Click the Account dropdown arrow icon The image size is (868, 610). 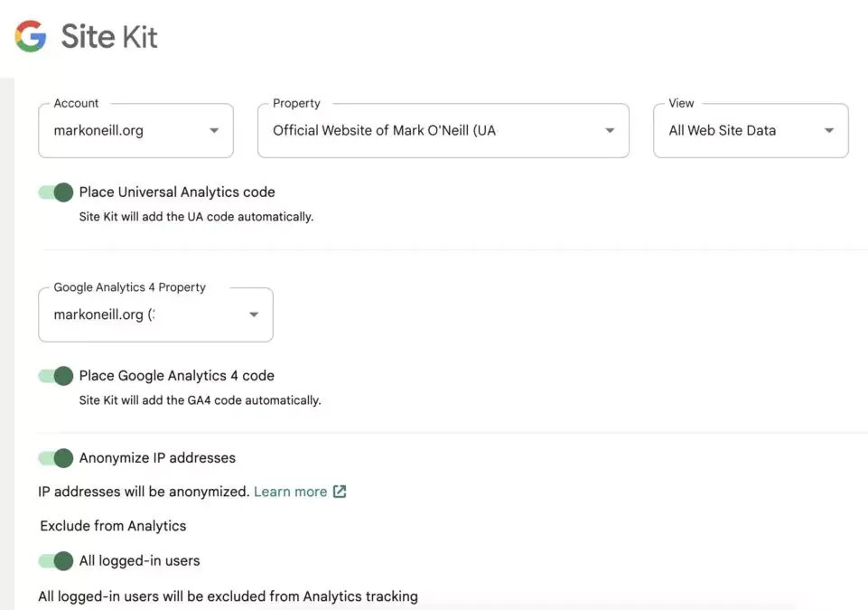click(x=214, y=130)
